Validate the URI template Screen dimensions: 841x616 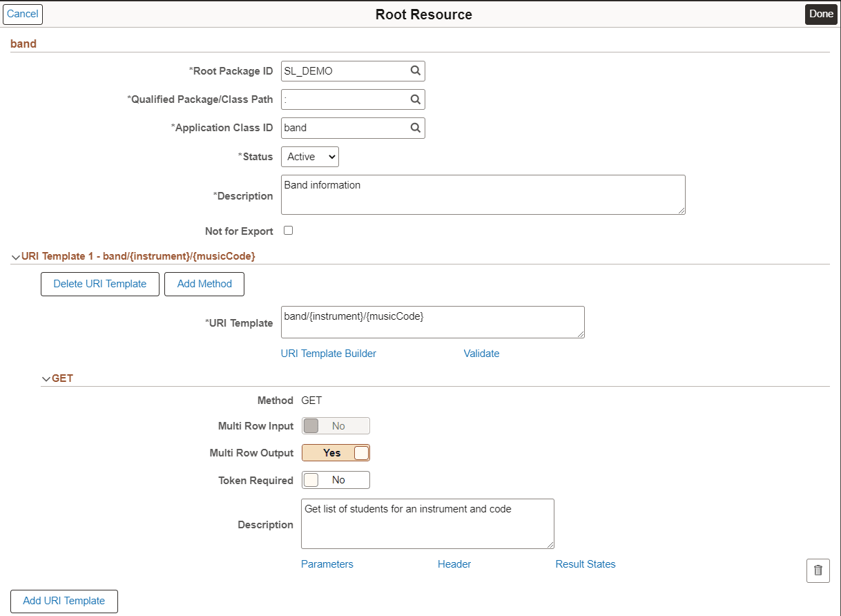coord(481,353)
